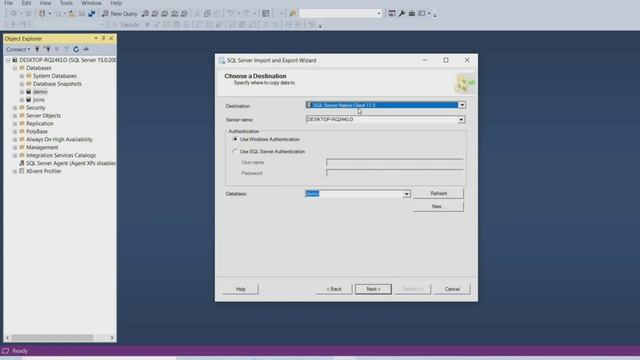Click the Password input field
The width and height of the screenshot is (640, 360).
tap(395, 173)
